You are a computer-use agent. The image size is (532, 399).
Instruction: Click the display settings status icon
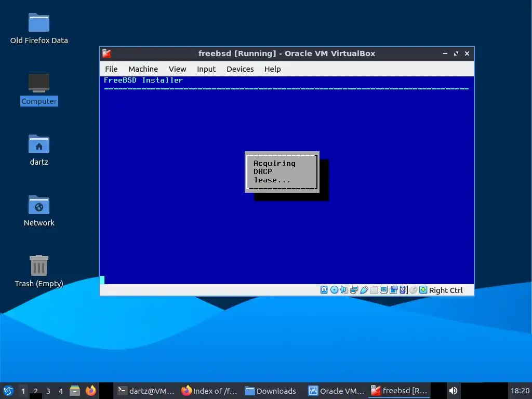click(x=384, y=290)
